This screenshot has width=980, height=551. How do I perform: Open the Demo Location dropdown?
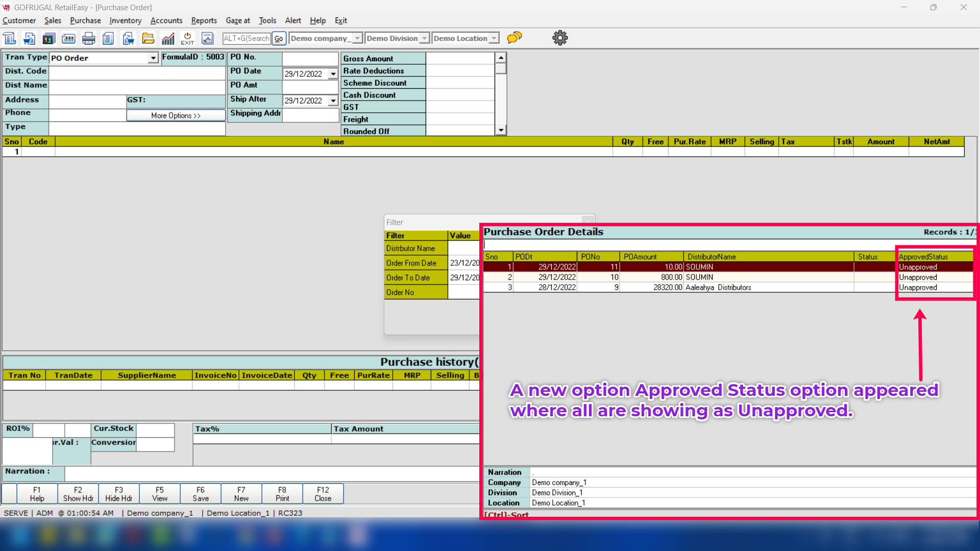pos(494,38)
